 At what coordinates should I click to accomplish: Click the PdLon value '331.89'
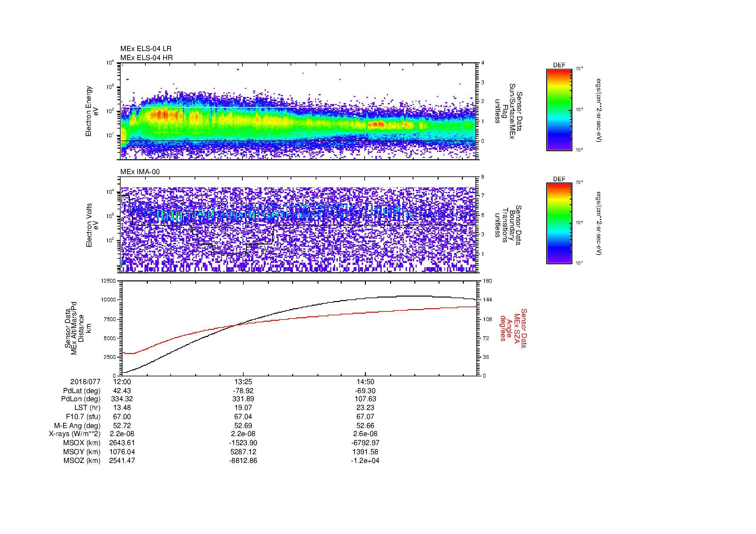(243, 399)
